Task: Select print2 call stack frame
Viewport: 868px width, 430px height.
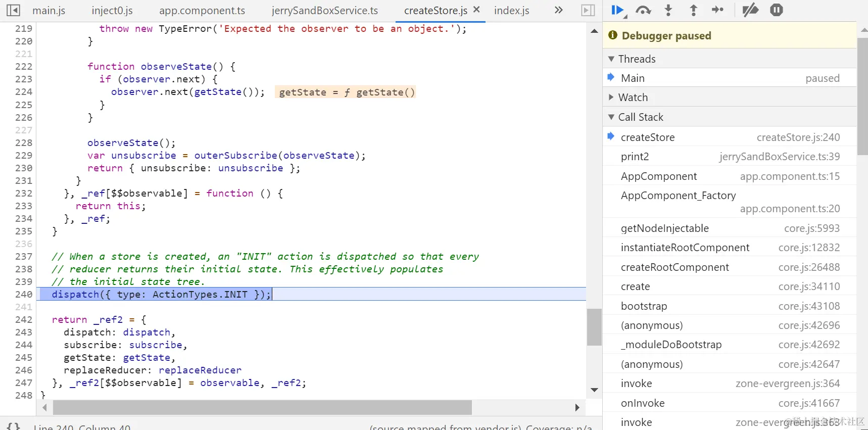Action: click(730, 157)
